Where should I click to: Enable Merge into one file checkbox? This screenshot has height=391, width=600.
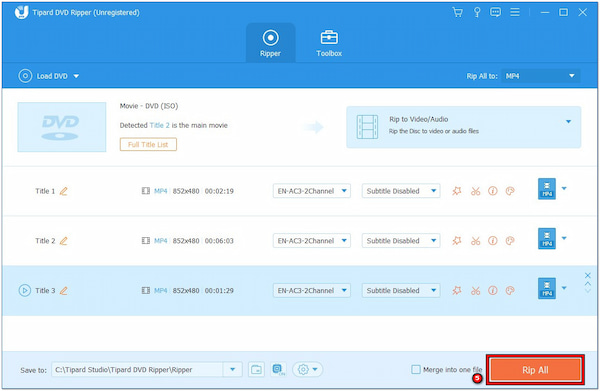[416, 370]
